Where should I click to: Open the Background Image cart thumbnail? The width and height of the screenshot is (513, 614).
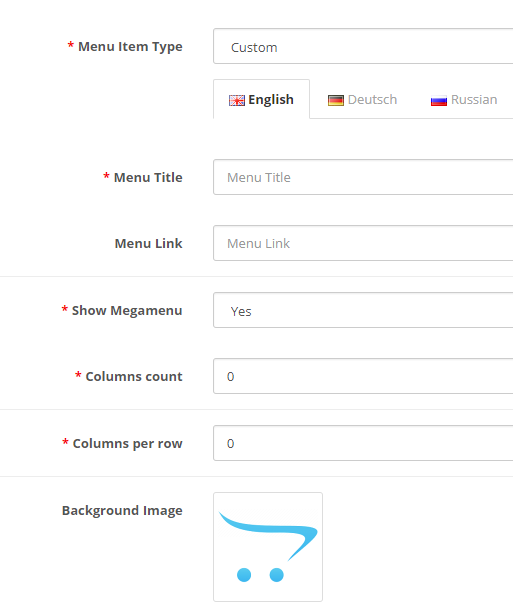click(268, 547)
